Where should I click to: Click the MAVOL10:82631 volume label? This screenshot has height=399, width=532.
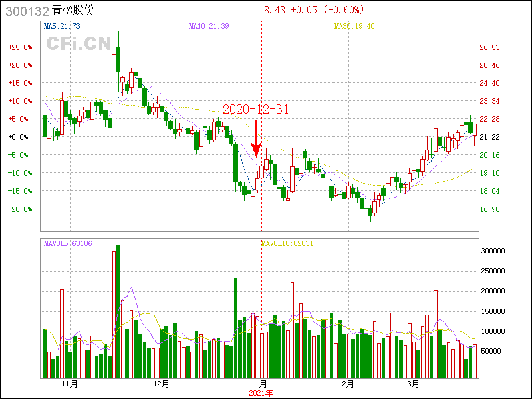click(287, 243)
